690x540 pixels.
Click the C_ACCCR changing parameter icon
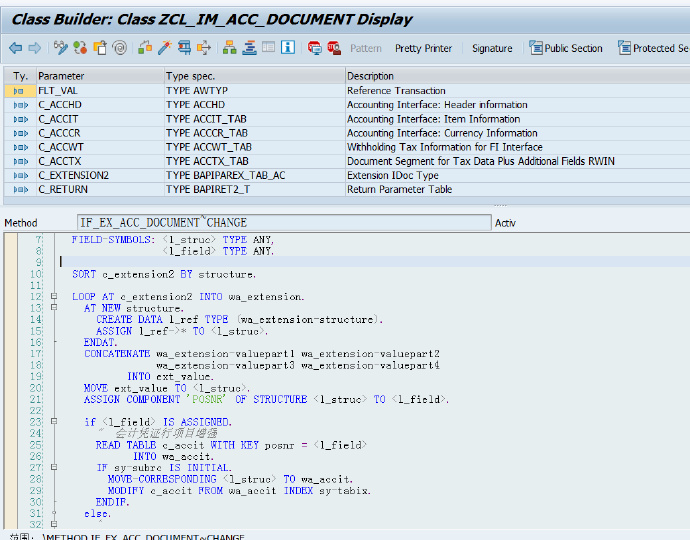[21, 133]
